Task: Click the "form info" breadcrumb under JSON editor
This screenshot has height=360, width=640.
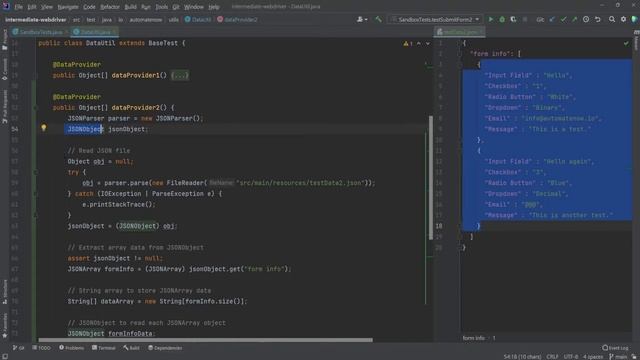Action: click(x=473, y=338)
